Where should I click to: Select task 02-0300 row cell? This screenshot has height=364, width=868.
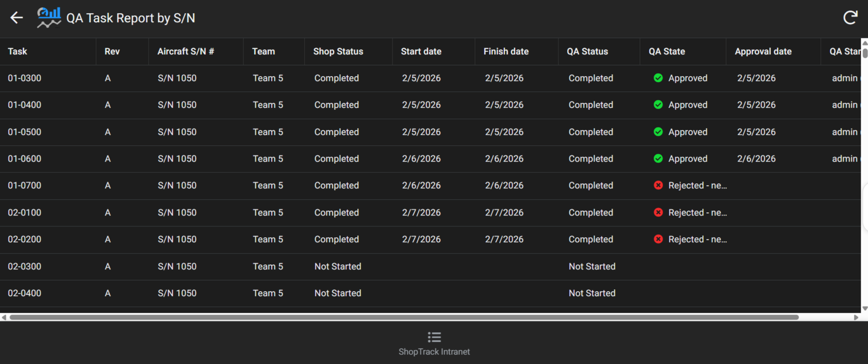24,266
